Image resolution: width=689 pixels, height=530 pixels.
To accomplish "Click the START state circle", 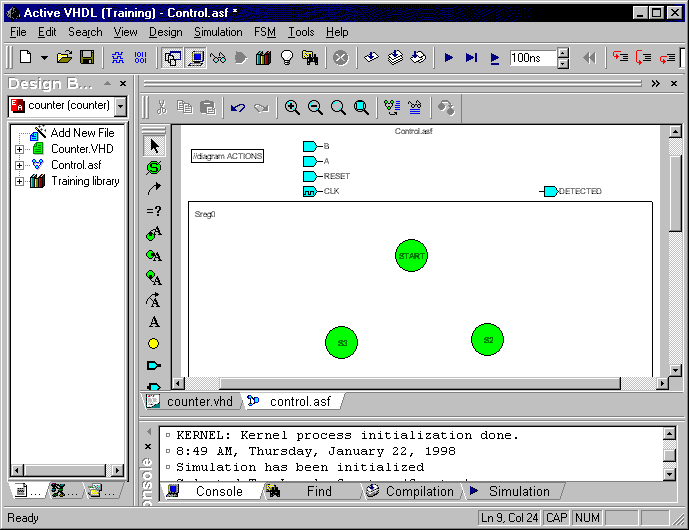I will coord(411,256).
